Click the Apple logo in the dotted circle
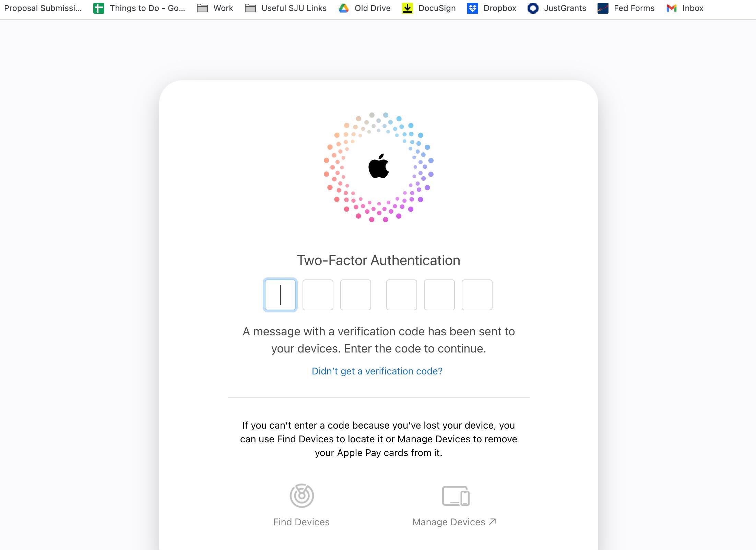The width and height of the screenshot is (756, 550). [378, 166]
